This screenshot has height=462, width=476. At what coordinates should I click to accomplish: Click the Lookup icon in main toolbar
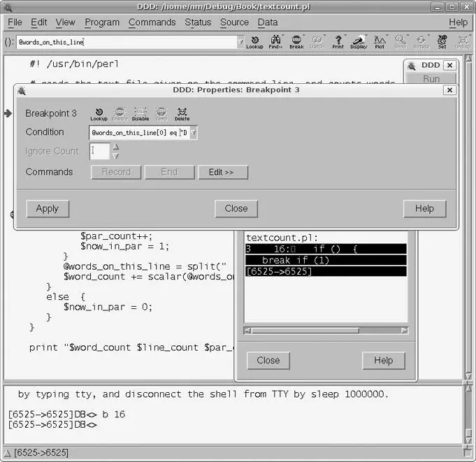(254, 42)
